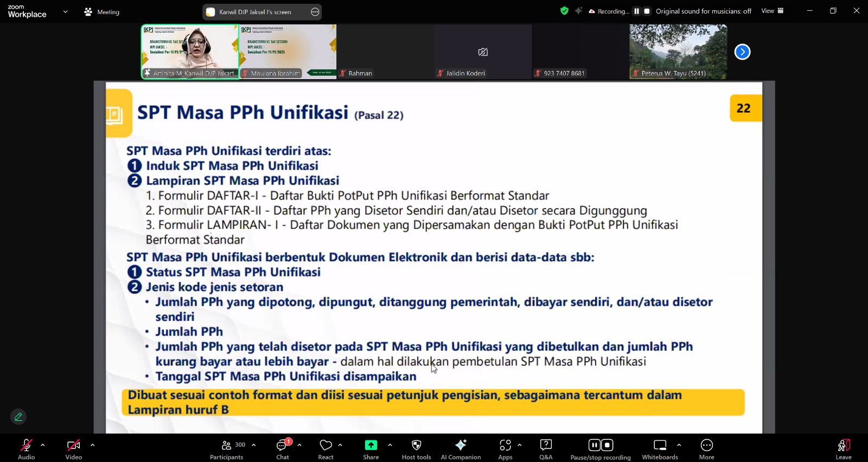Open the Chat panel
The height and width of the screenshot is (462, 868).
(x=282, y=449)
